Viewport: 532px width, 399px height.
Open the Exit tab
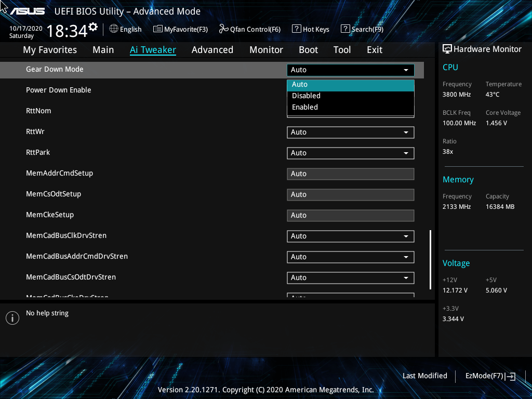pos(375,50)
